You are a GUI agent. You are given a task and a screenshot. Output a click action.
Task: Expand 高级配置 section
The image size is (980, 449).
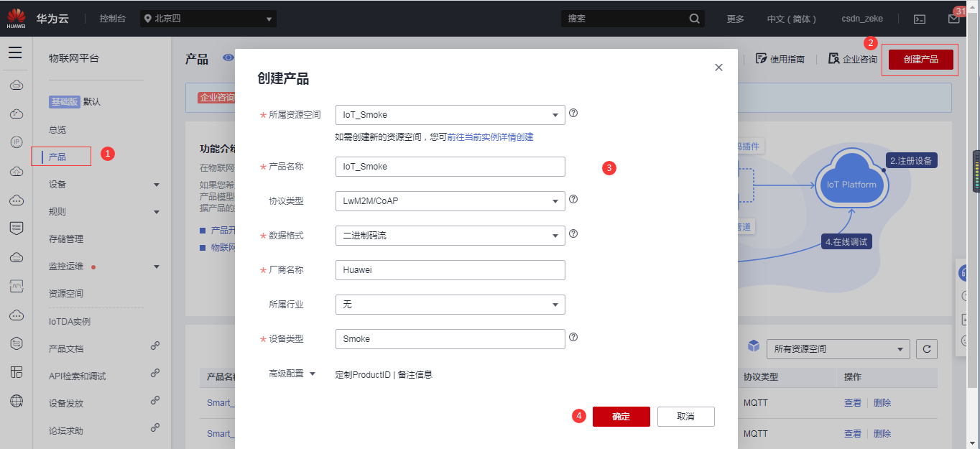coord(292,374)
